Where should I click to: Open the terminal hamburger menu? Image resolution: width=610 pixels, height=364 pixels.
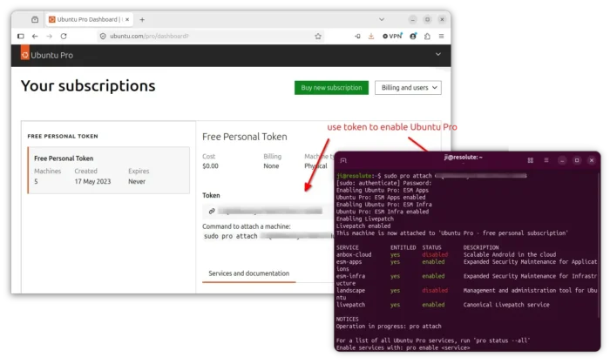pos(546,160)
